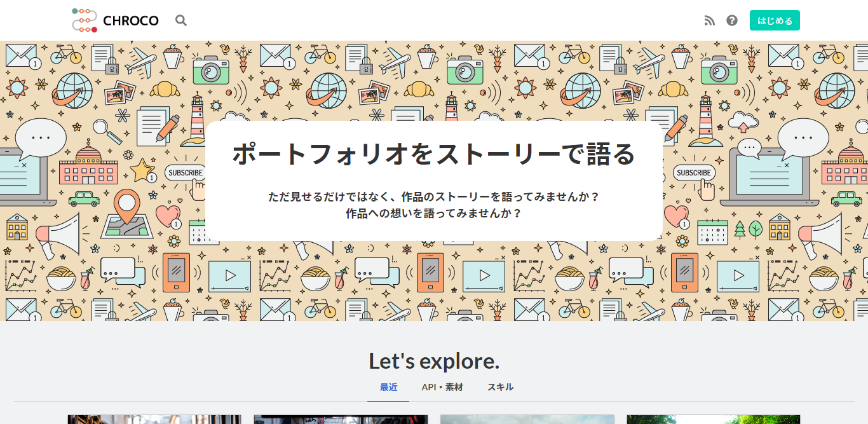Click the Let's explore. heading

[434, 361]
